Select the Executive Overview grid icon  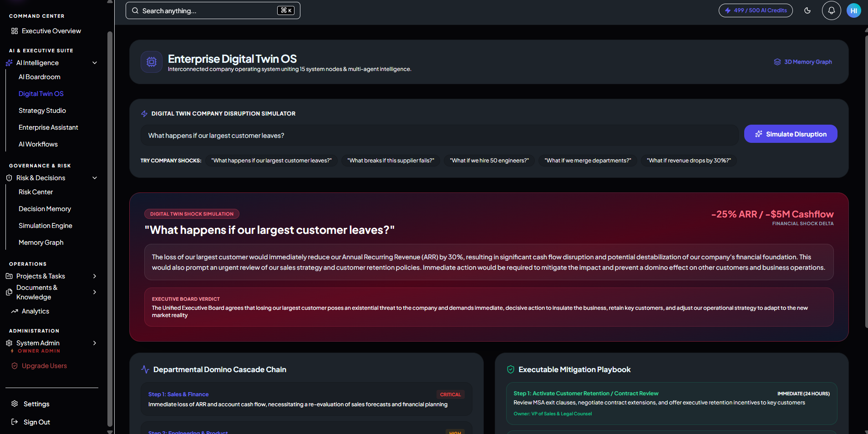[15, 31]
